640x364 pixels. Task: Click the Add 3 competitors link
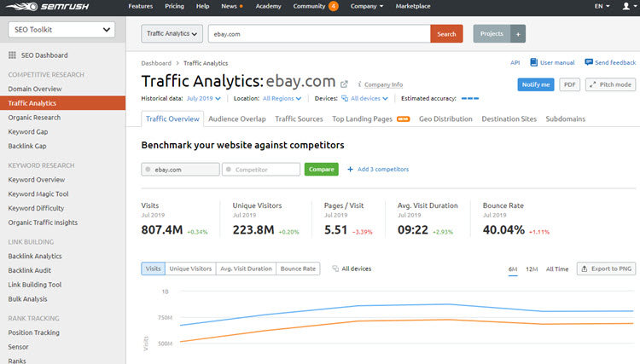tap(378, 169)
